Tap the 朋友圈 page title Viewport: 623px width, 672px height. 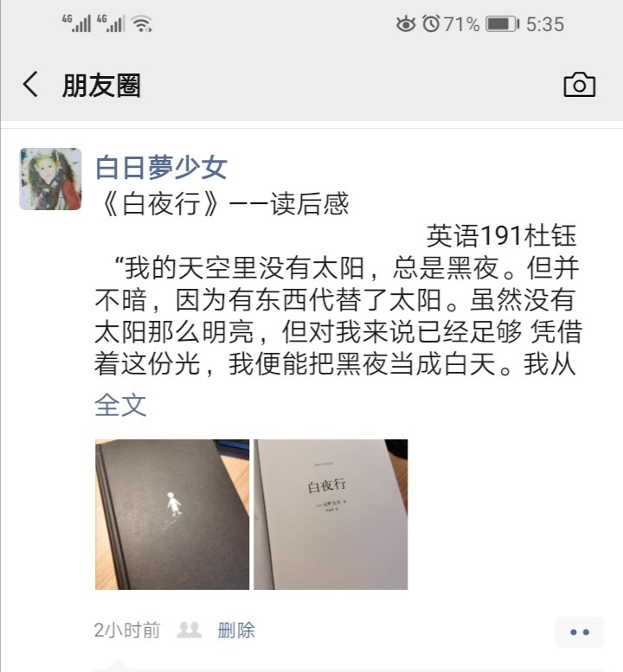[x=101, y=85]
